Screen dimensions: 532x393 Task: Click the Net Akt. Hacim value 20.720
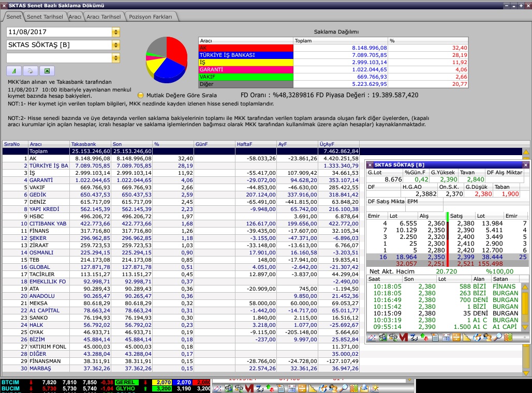point(446,271)
